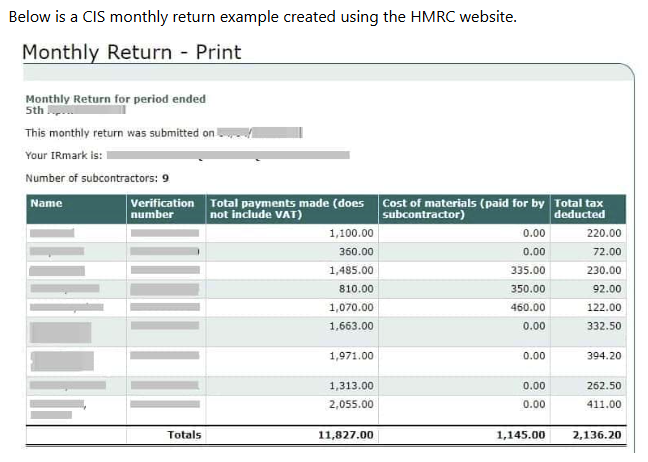Select the 332.50 tax deducted cell
The image size is (648, 462).
pyautogui.click(x=600, y=326)
